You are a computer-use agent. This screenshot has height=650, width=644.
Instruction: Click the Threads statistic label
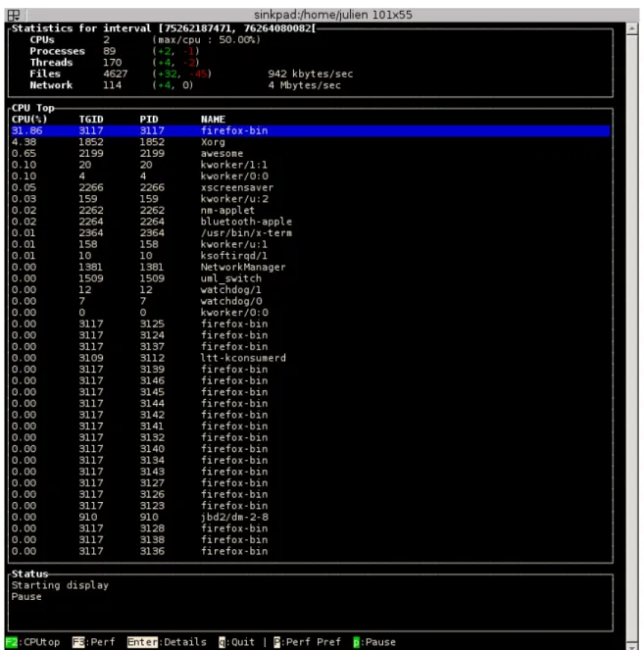pos(51,63)
